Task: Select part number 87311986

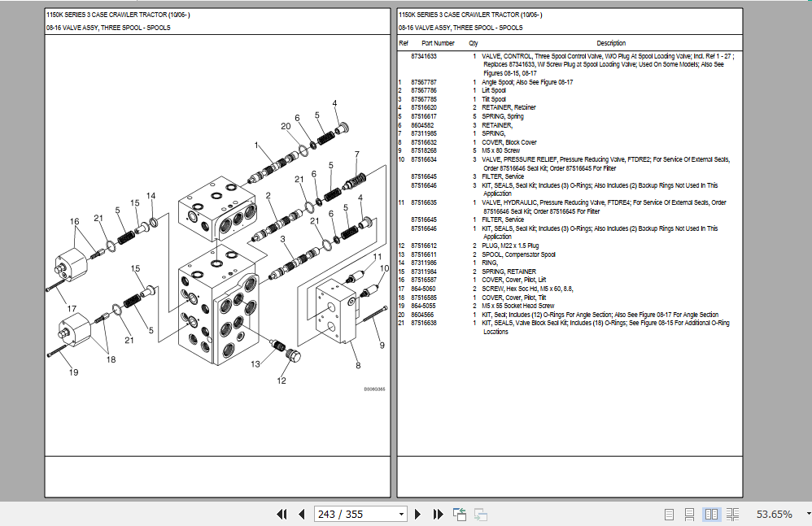Action: click(x=424, y=263)
